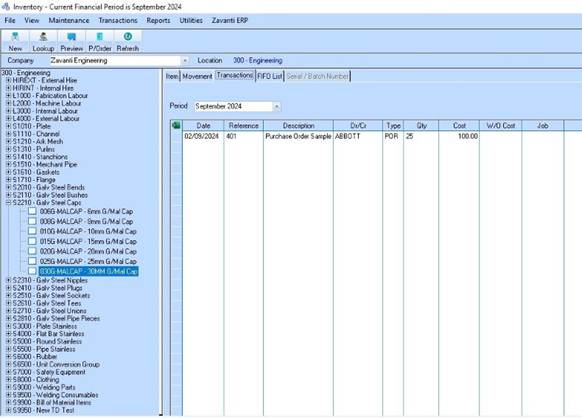Open the Zavanti ERP menu
This screenshot has height=418, width=582.
(x=230, y=20)
